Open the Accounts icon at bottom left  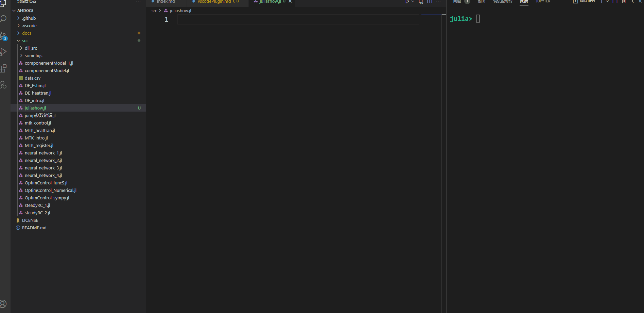point(3,304)
